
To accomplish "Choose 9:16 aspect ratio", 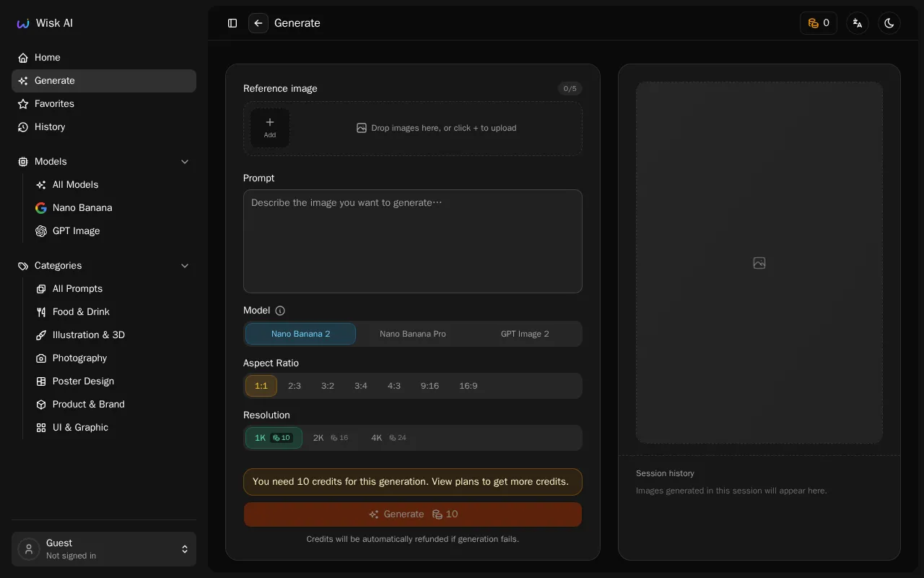I will click(x=430, y=386).
